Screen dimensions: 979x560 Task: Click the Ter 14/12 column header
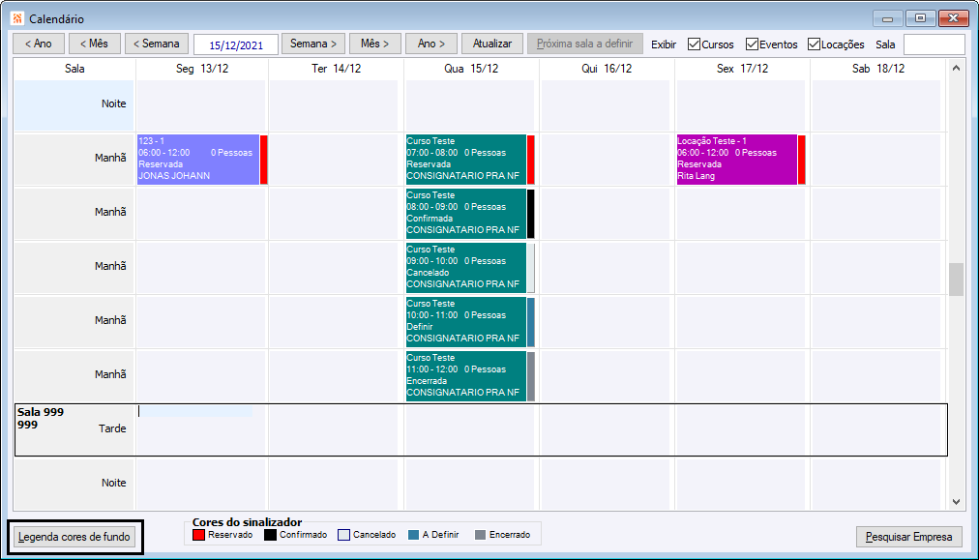coord(337,69)
